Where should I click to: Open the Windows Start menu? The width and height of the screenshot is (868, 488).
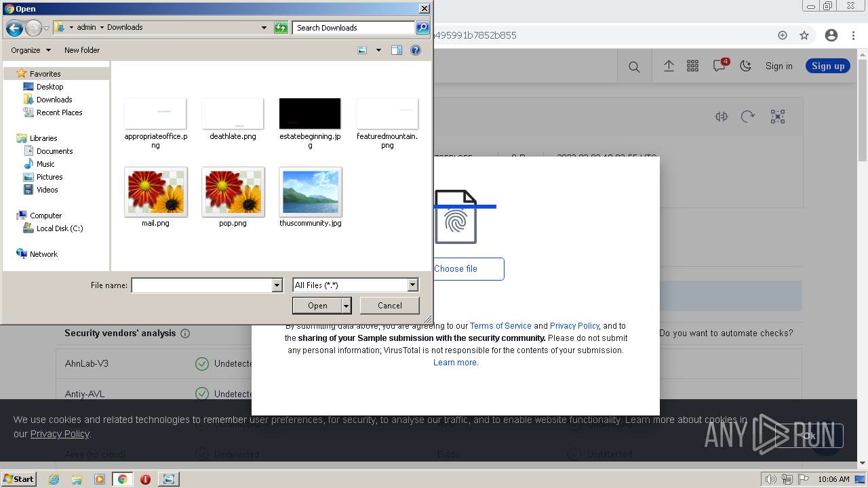click(x=19, y=479)
